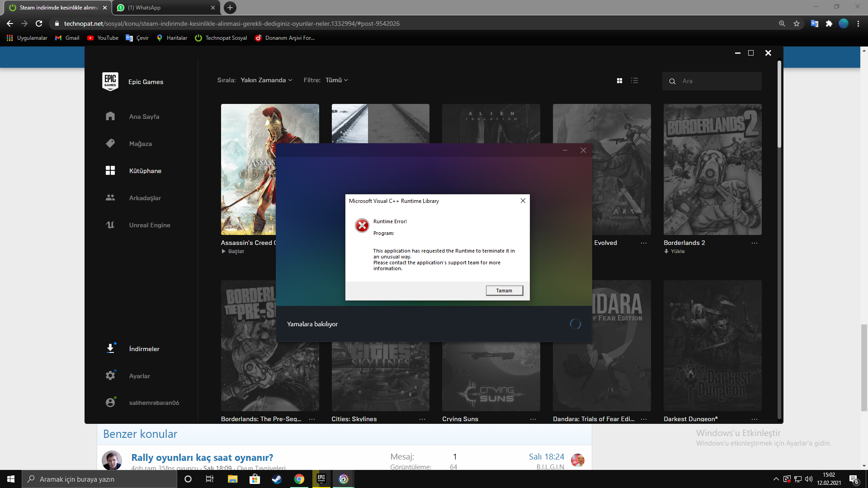Switch library to list view
The width and height of the screenshot is (868, 488).
tap(635, 80)
